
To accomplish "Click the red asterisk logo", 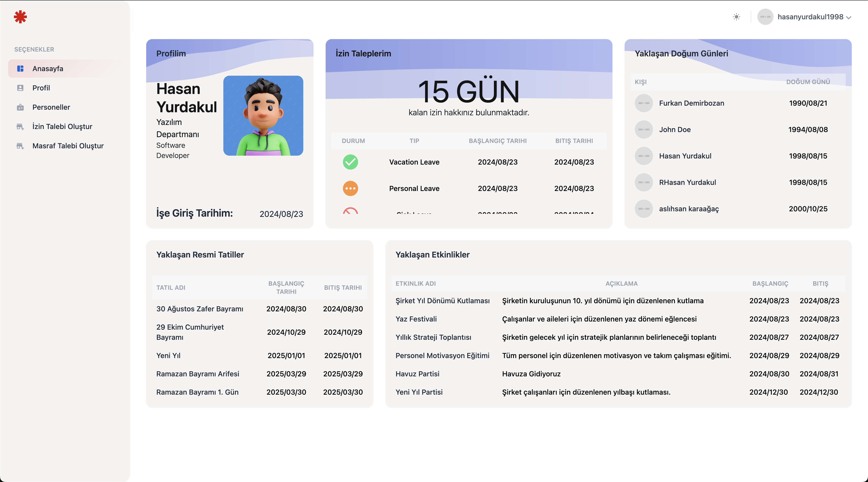I will coord(20,17).
